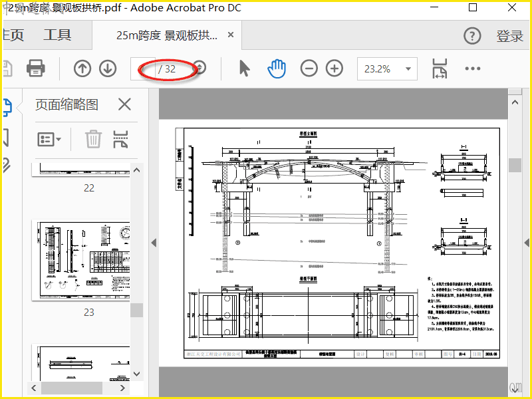
Task: Close the 页面缩略图 panel
Action: pyautogui.click(x=124, y=104)
